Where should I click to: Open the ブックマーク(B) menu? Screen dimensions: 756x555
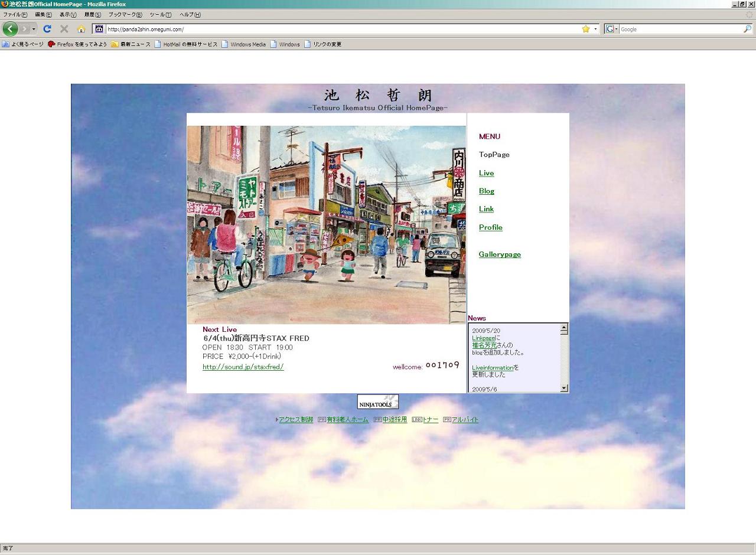125,15
